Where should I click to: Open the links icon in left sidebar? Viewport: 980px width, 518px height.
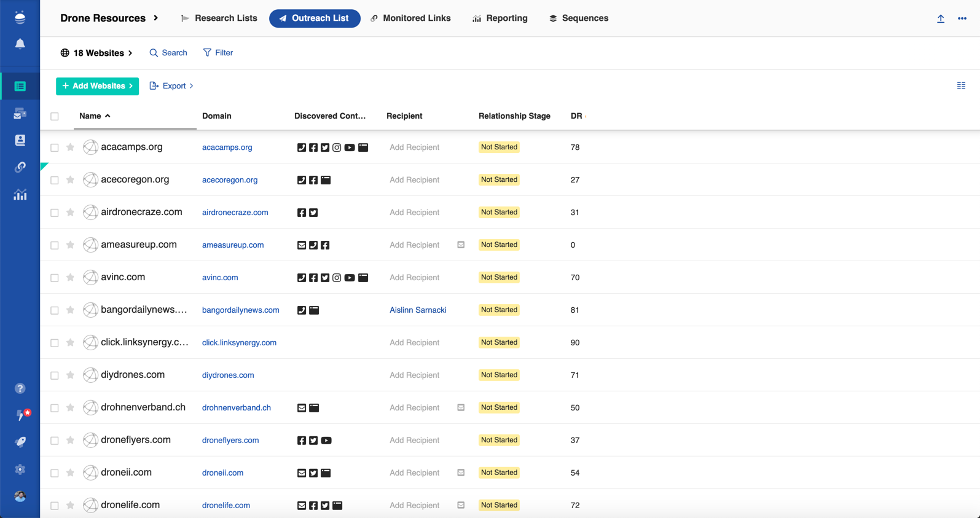20,167
